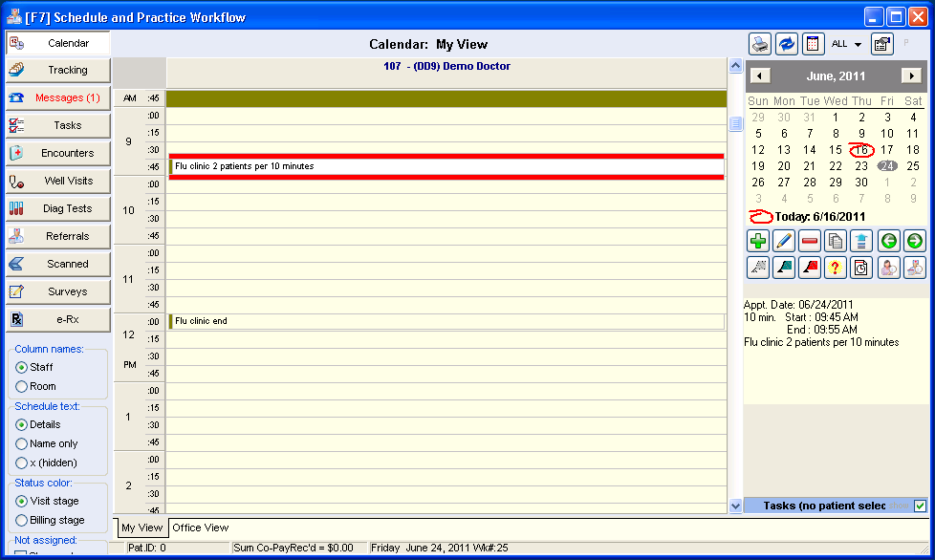Screen dimensions: 935x560
Task: Select June 16 in the mini calendar
Action: tap(861, 150)
